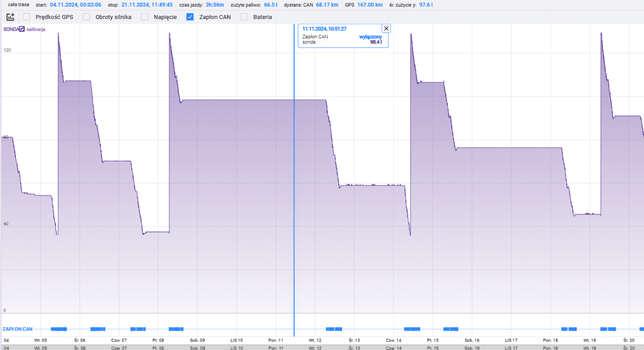Click the Czw. 14 date axis label
This screenshot has width=644, height=350.
[394, 340]
